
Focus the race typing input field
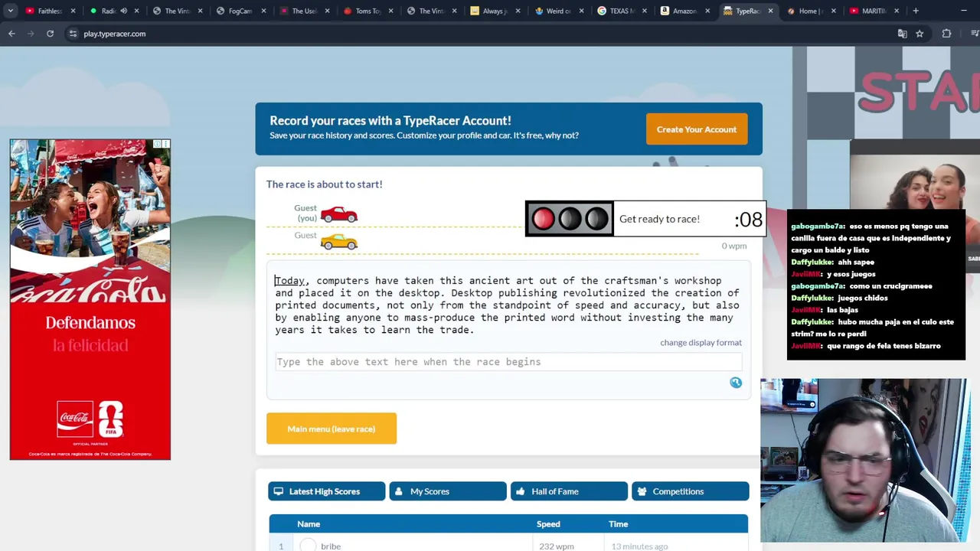click(508, 362)
